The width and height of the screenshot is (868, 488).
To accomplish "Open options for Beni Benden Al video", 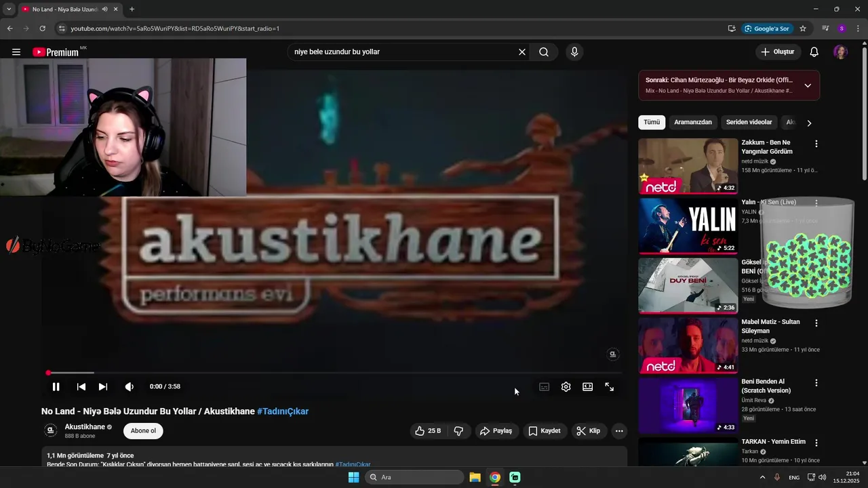I will tap(816, 383).
